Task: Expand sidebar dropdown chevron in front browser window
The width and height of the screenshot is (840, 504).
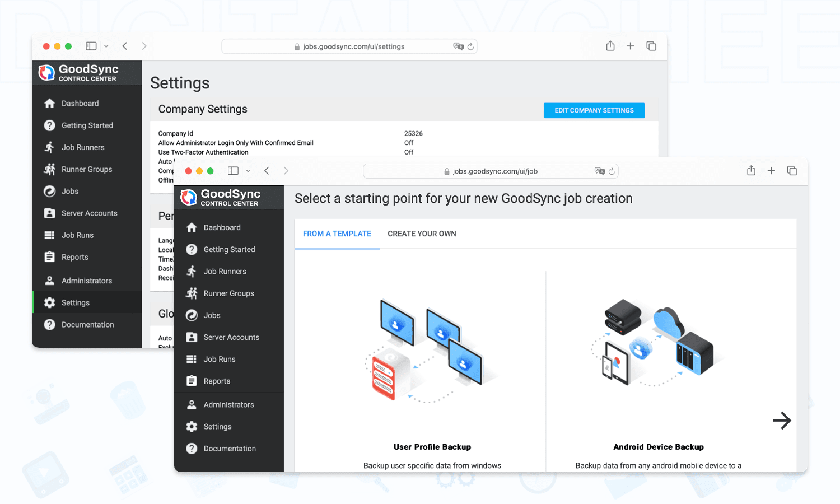Action: point(248,171)
